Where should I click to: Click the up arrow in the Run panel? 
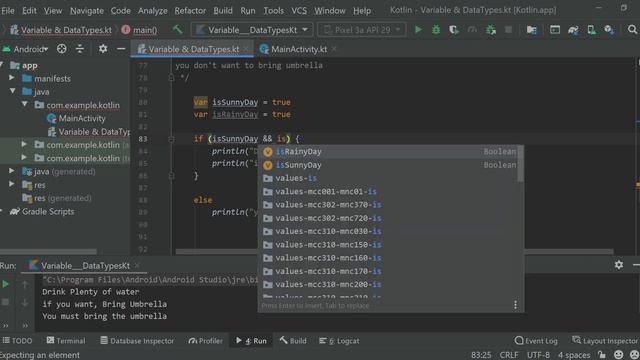25,284
